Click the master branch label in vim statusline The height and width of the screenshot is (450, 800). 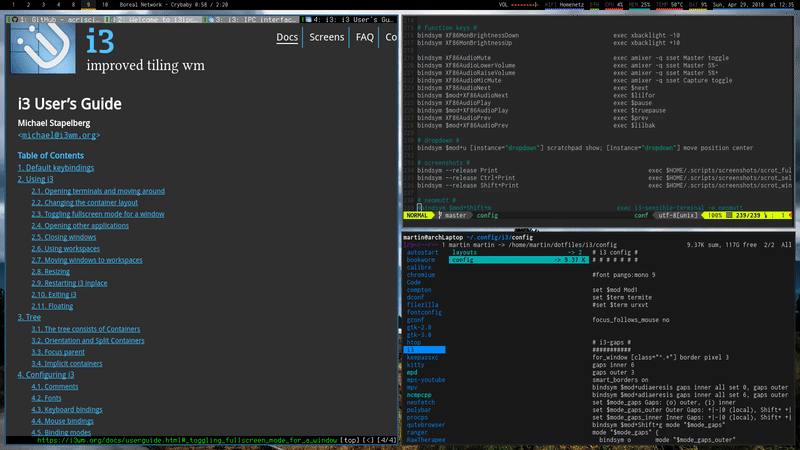453,215
